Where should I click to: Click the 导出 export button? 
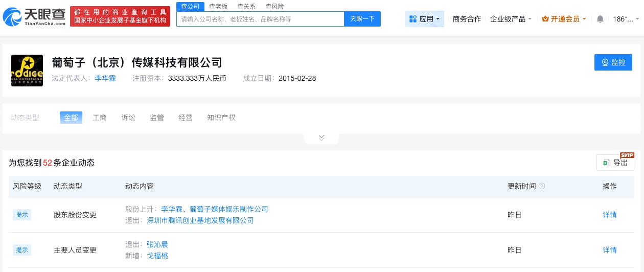click(x=615, y=163)
